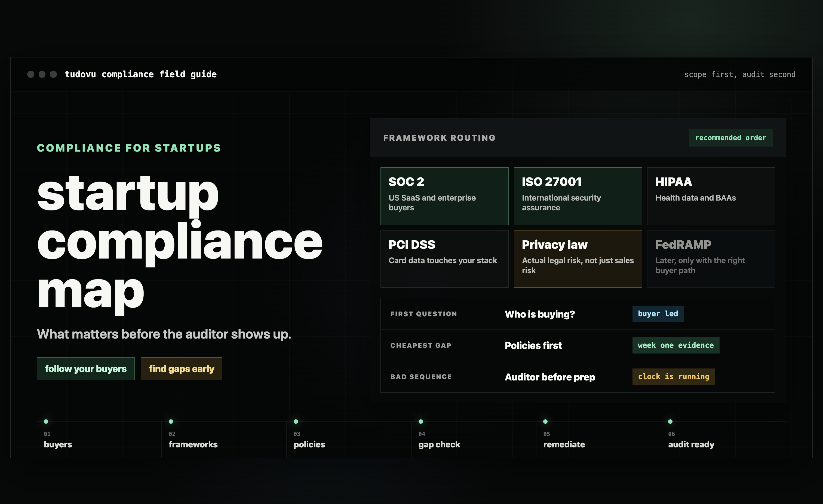Click the 'BAD SEQUENCE' row label

point(421,377)
